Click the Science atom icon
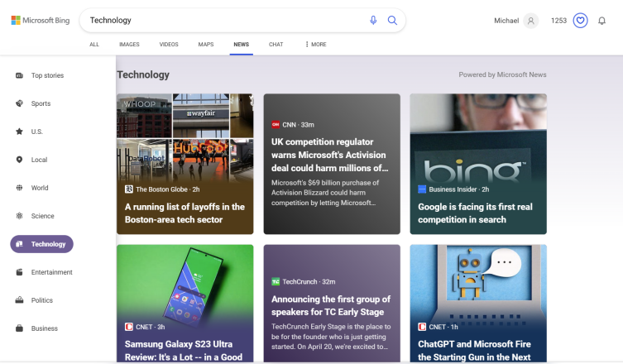The image size is (623, 364). point(19,216)
